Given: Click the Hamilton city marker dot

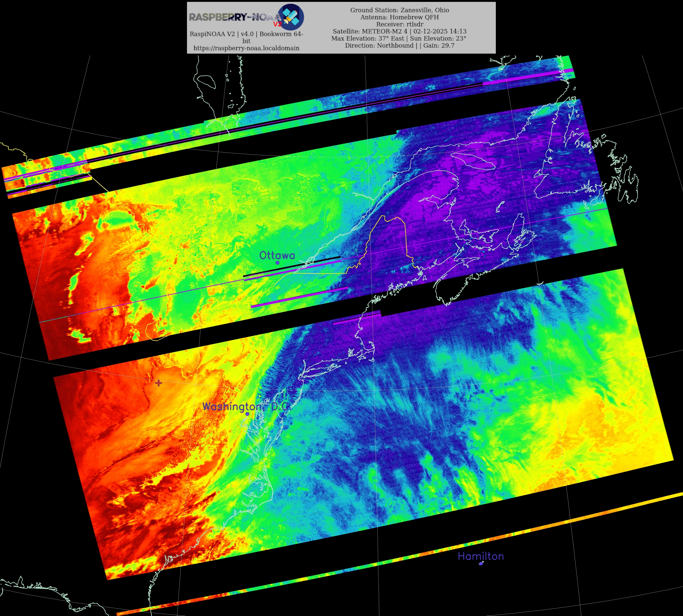Looking at the screenshot, I should pos(481,564).
